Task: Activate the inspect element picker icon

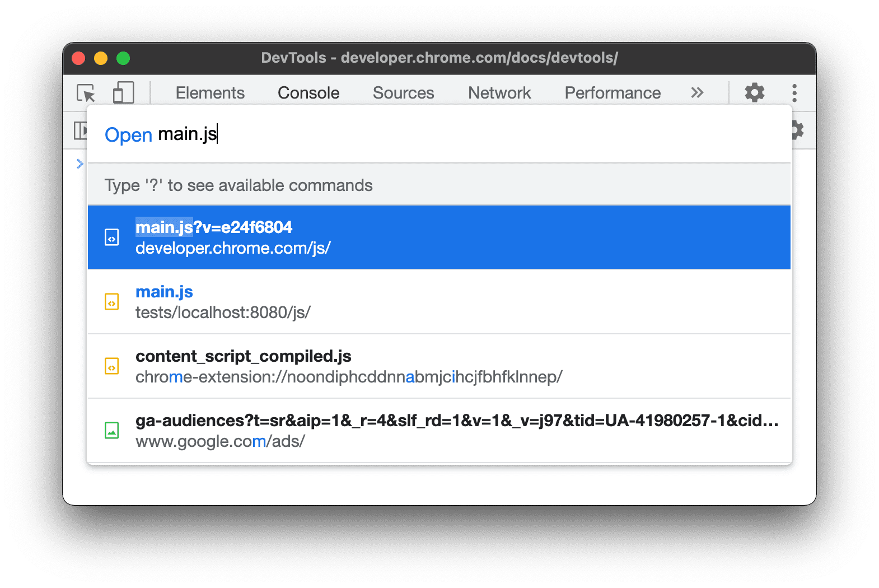Action: [86, 92]
